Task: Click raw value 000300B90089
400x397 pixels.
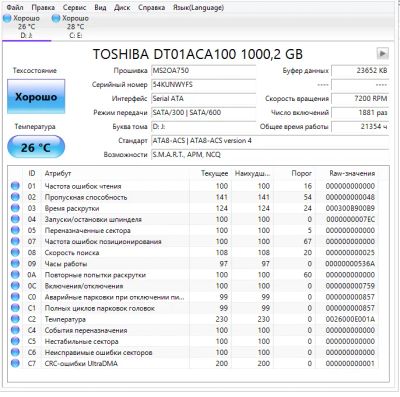Action: pos(350,208)
